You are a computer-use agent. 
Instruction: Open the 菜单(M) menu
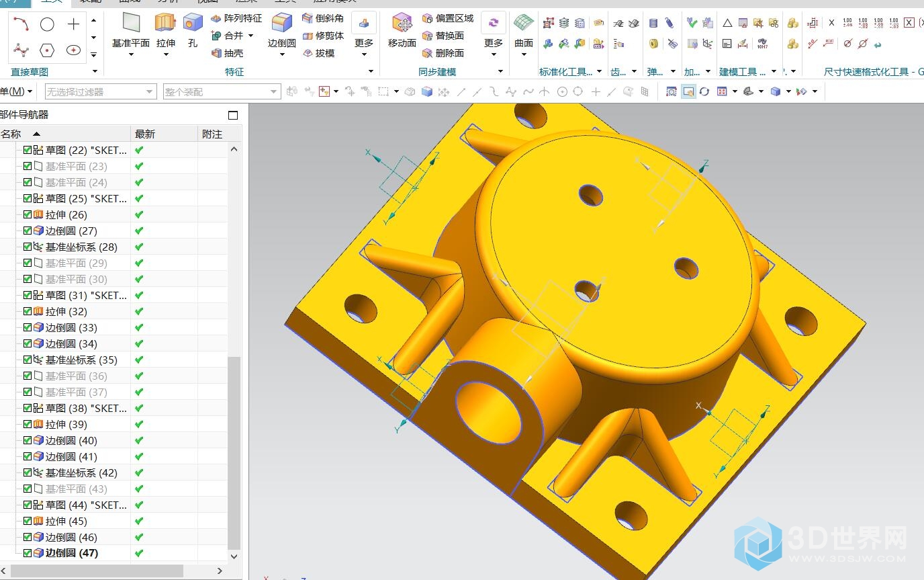click(16, 91)
